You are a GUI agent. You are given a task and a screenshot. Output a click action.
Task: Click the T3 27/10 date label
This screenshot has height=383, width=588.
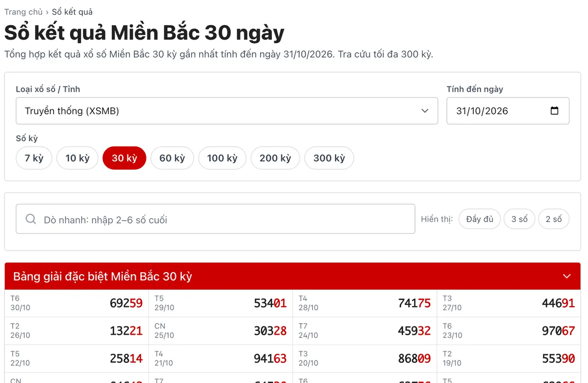(452, 303)
